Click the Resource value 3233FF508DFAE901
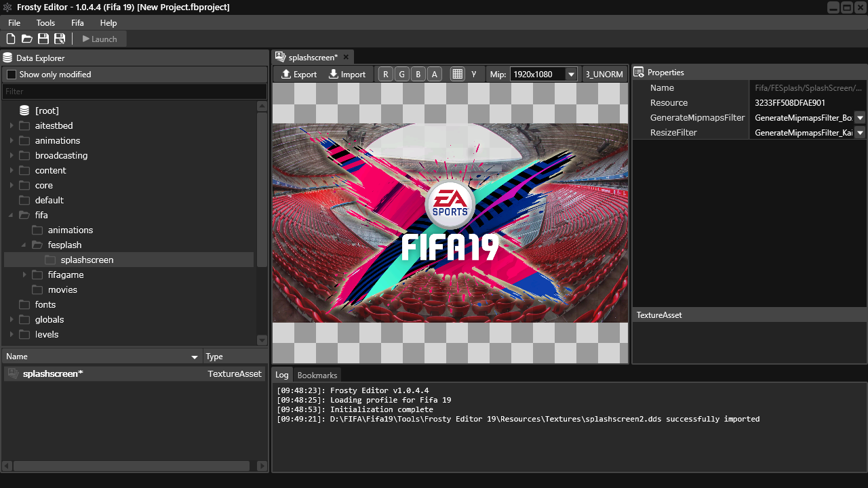868x488 pixels. [x=790, y=102]
